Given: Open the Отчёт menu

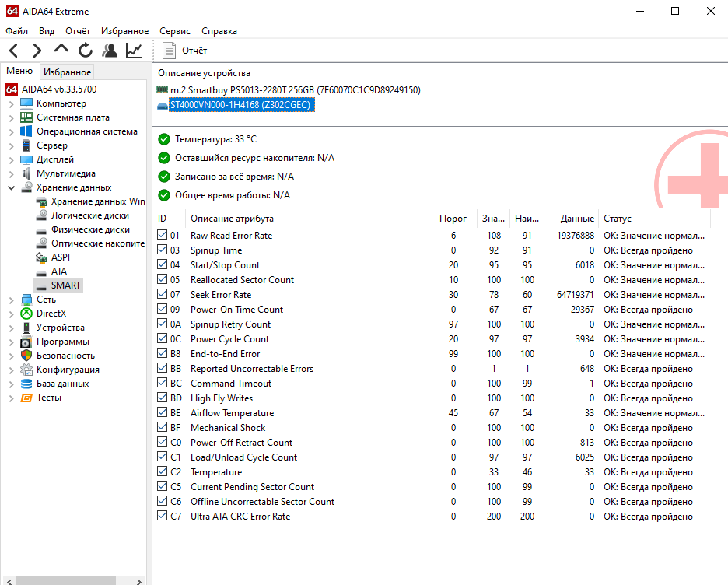Looking at the screenshot, I should pyautogui.click(x=78, y=31).
